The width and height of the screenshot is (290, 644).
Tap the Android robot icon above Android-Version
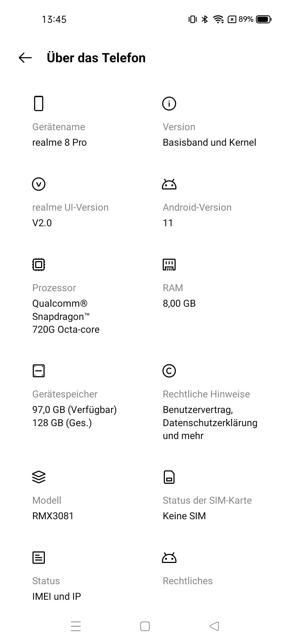pos(169,184)
